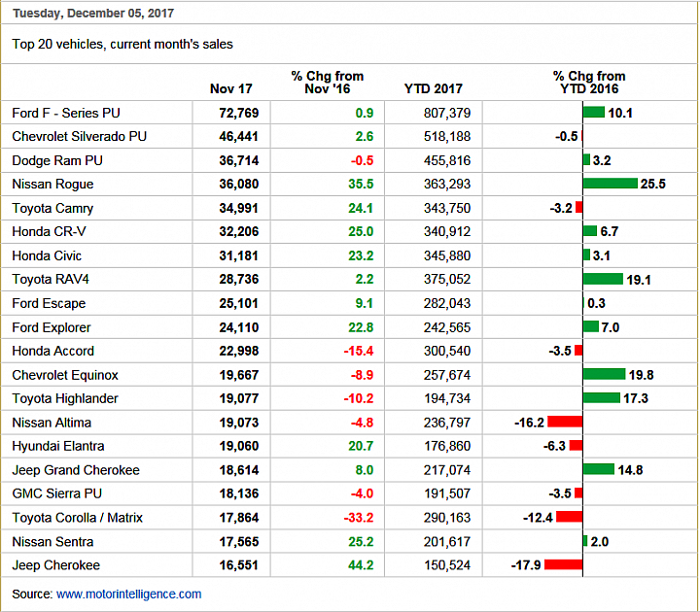
Task: Click the green Nissan Rogue 25.5 bar
Action: pyautogui.click(x=611, y=184)
